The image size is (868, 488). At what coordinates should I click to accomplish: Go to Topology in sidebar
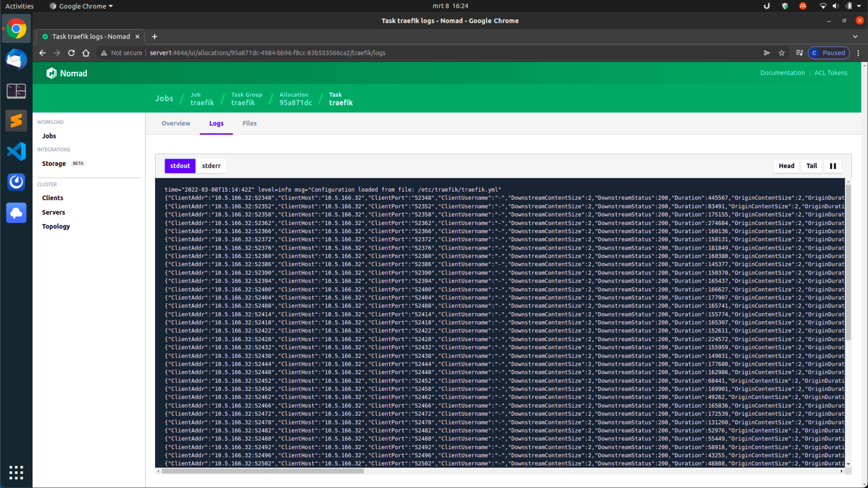click(56, 226)
